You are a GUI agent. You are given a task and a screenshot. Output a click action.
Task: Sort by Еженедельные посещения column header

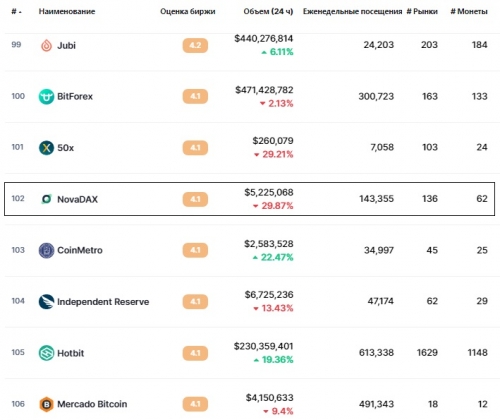[x=352, y=11]
